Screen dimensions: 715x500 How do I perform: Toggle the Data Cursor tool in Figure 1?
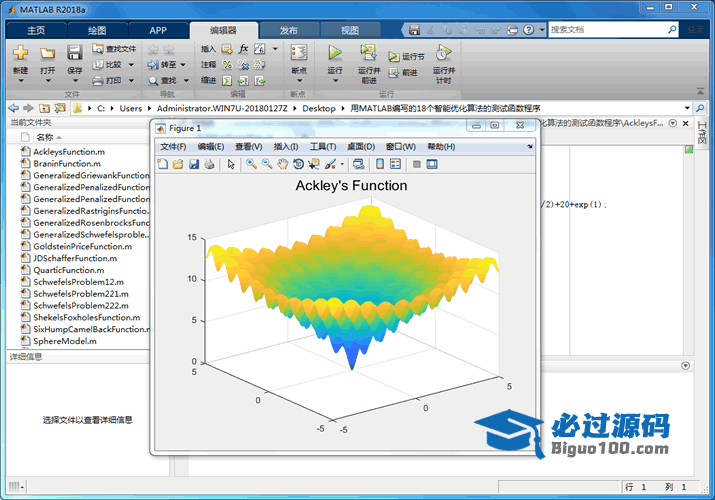314,164
